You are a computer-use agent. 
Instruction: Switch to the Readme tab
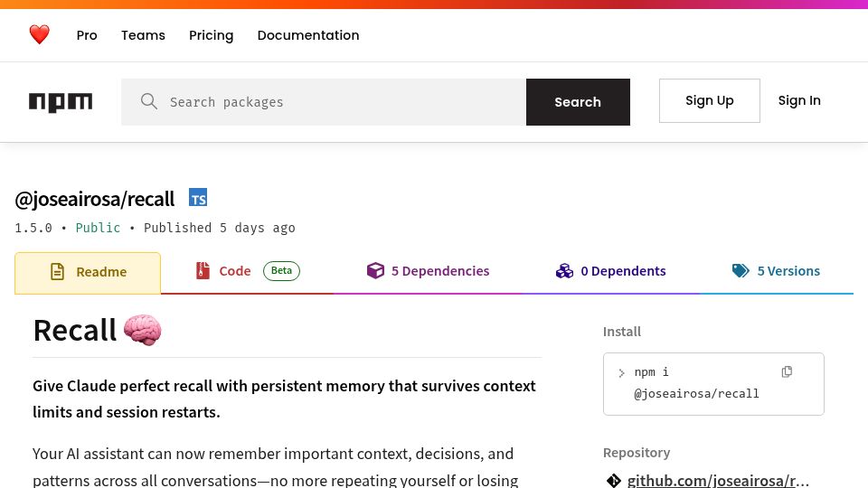pos(88,273)
